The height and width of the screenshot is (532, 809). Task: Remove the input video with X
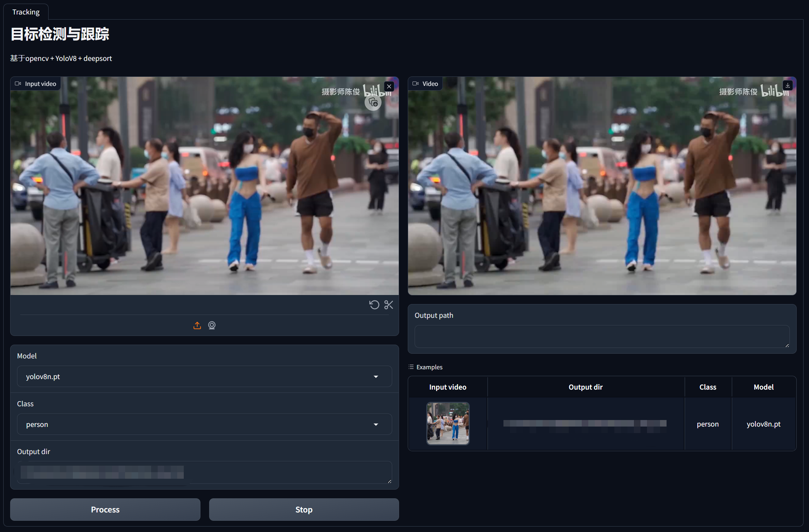point(389,86)
